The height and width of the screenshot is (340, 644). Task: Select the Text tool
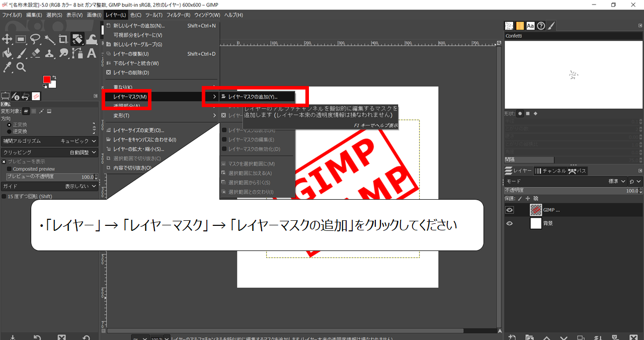point(92,53)
